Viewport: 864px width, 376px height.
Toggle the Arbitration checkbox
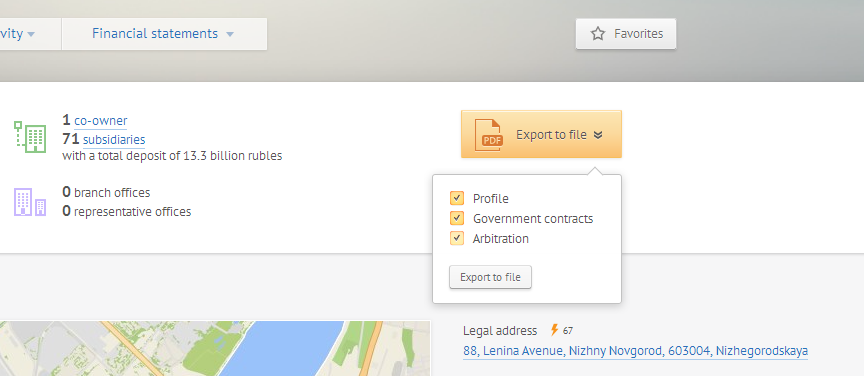[x=457, y=238]
